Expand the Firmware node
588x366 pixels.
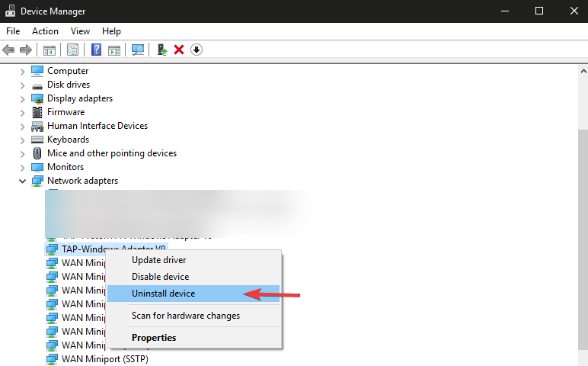point(23,113)
